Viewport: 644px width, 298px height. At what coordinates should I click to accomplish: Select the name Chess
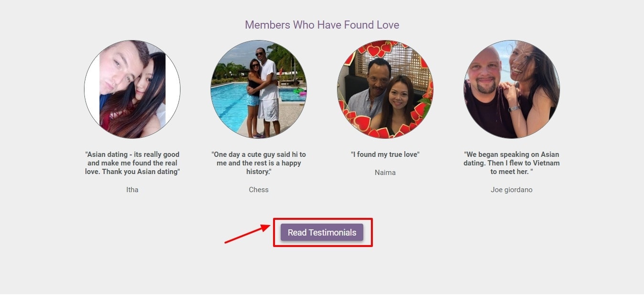click(258, 189)
